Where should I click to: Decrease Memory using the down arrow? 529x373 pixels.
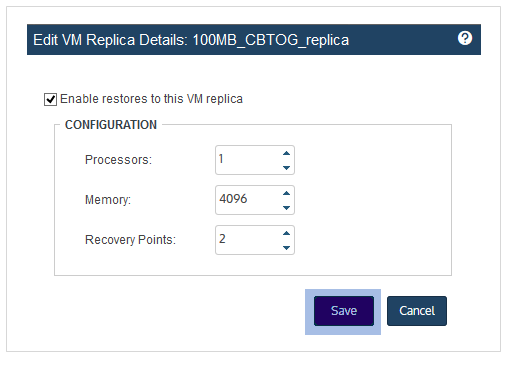tap(286, 208)
